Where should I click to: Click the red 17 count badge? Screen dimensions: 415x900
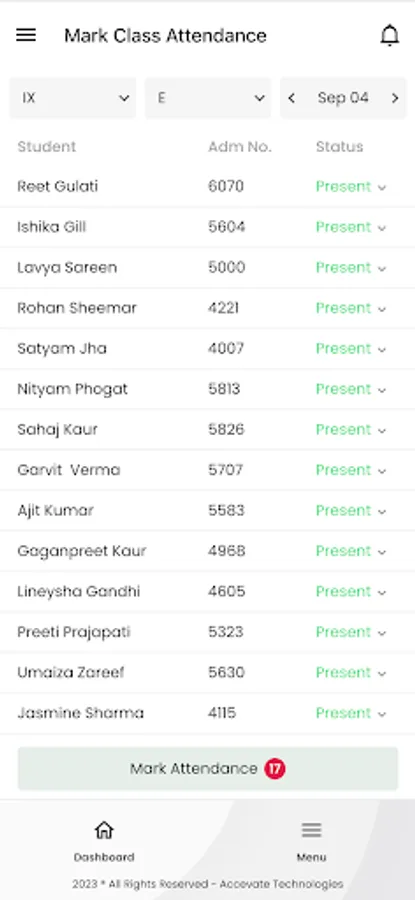pyautogui.click(x=275, y=769)
